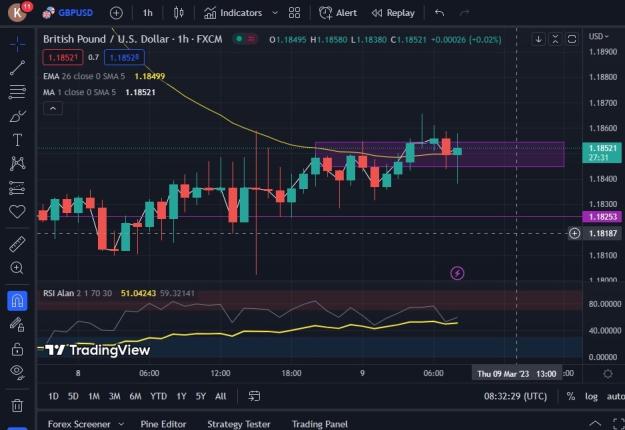The image size is (625, 430).
Task: Remove drawings with the trash icon
Action: pyautogui.click(x=17, y=405)
